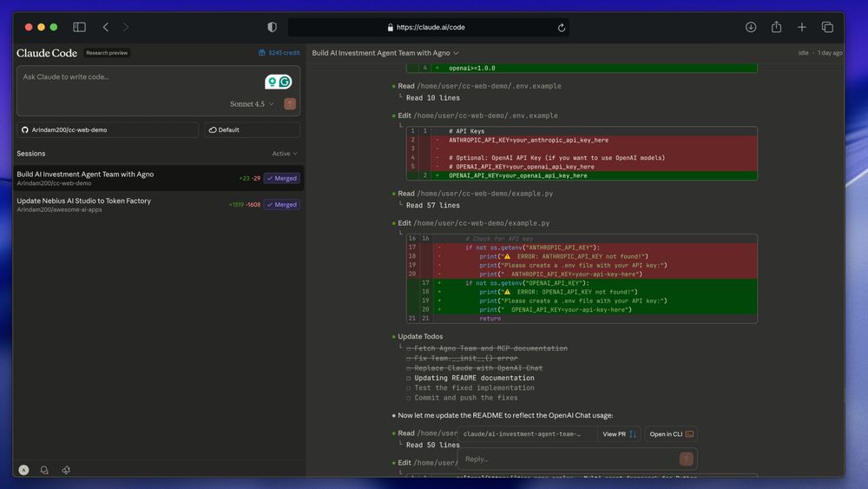The image size is (868, 489).
Task: Click Merged badge on Update Nebius session
Action: (282, 204)
